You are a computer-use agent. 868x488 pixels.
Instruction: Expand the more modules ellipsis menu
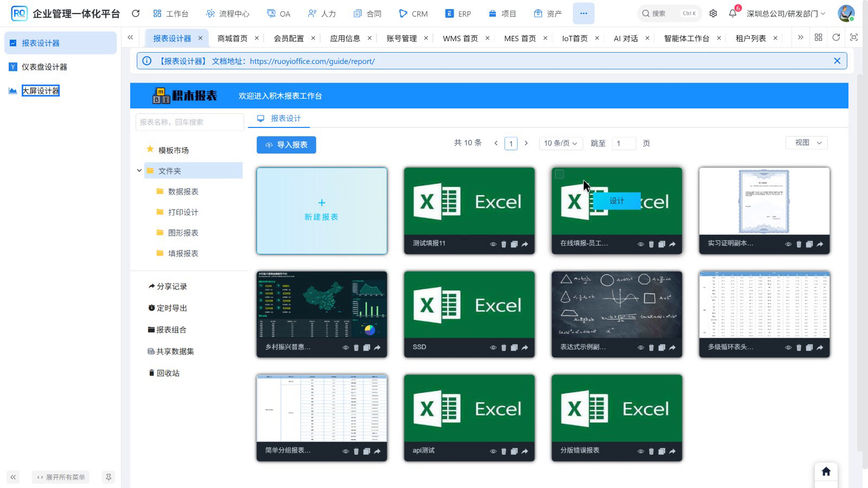[x=583, y=14]
